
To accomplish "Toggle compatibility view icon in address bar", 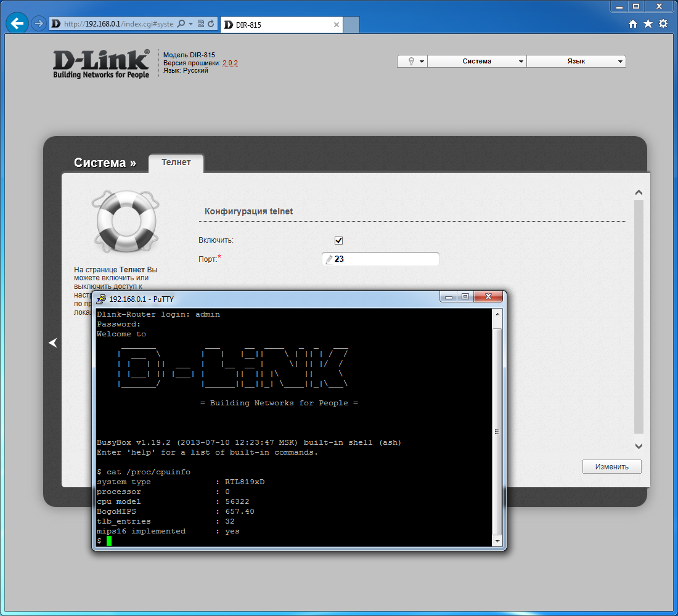I will pos(201,24).
